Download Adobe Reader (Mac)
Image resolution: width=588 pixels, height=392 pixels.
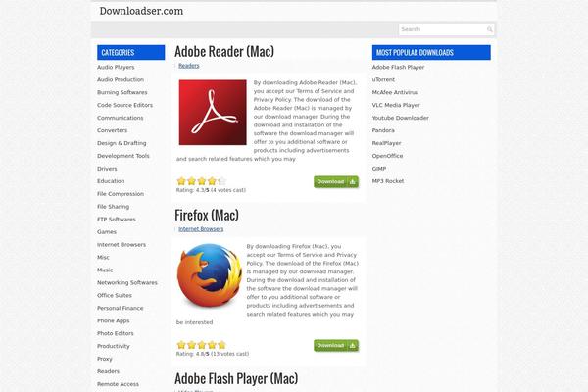coord(336,182)
